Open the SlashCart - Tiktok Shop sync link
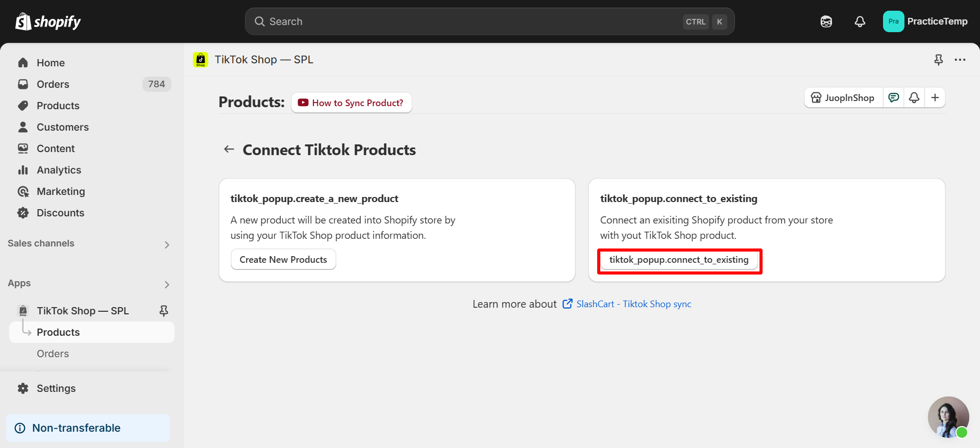Screen dimensions: 980x448 point(633,304)
